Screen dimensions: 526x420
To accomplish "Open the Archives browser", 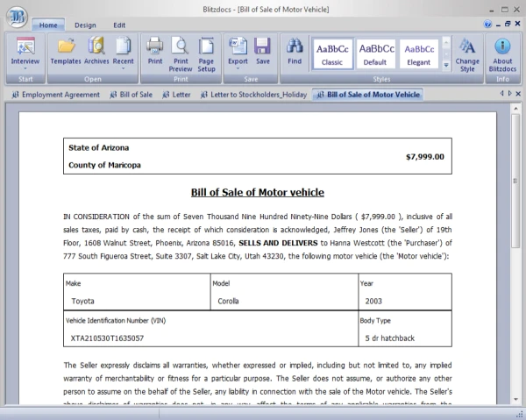I will click(96, 51).
